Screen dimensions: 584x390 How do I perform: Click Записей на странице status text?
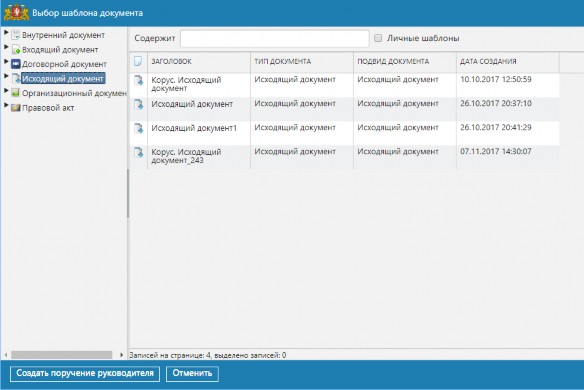point(208,355)
